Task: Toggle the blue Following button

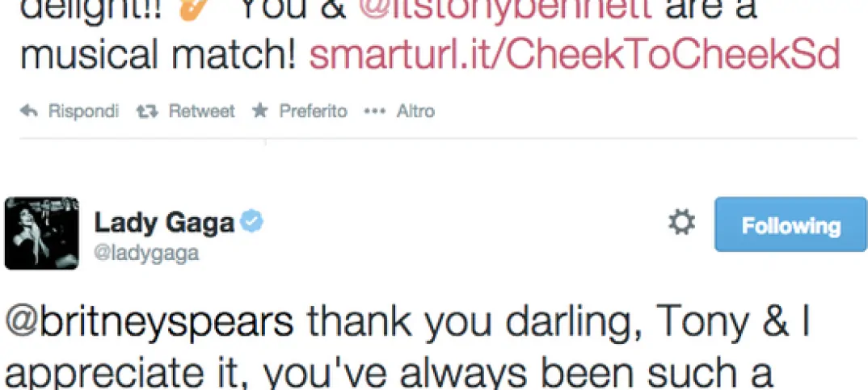Action: click(790, 225)
